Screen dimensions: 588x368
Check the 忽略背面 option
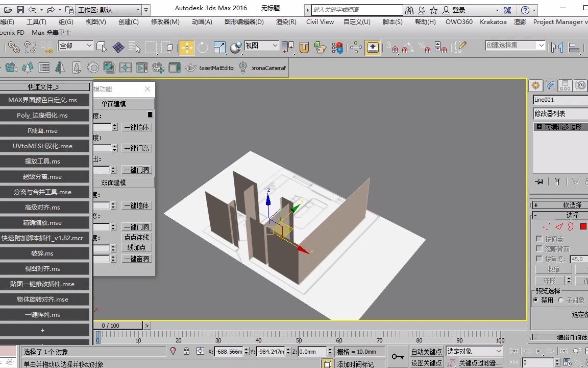pyautogui.click(x=540, y=248)
